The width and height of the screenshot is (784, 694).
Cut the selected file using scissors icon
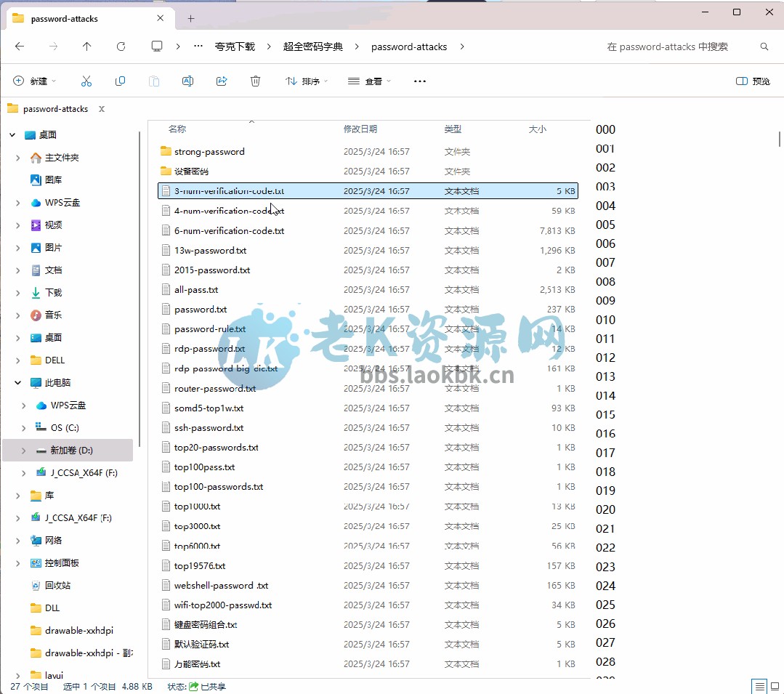click(x=86, y=81)
